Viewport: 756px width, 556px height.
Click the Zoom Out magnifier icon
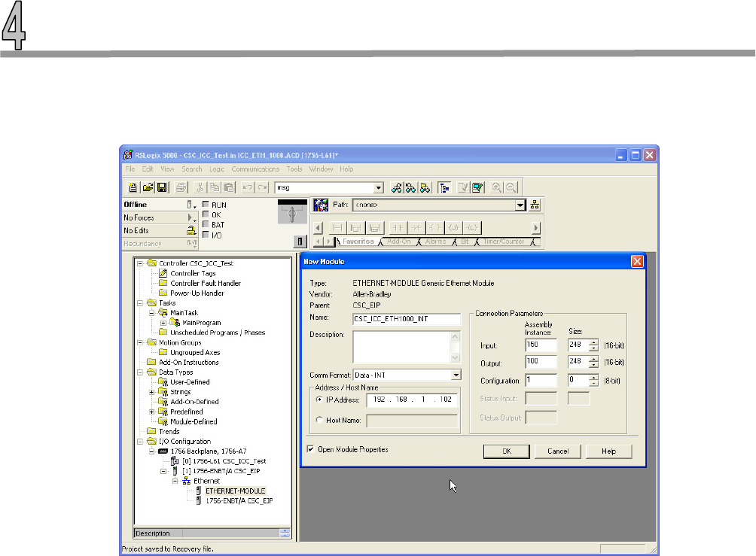pos(511,188)
